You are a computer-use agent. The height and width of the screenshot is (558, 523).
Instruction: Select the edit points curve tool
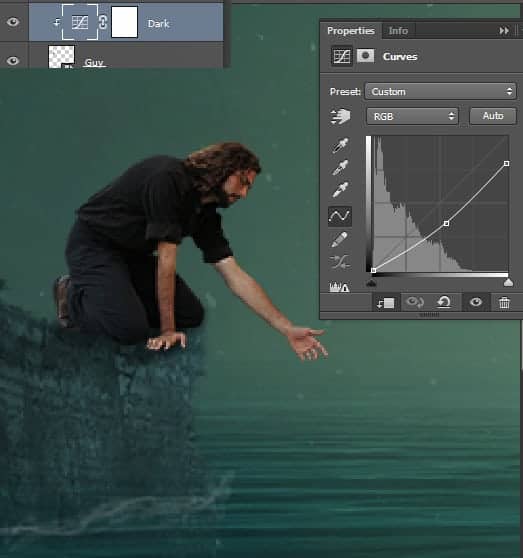(340, 216)
